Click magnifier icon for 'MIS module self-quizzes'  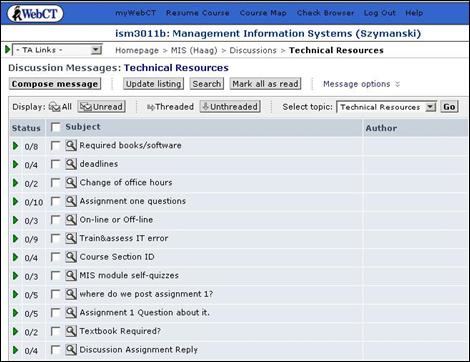(x=71, y=275)
